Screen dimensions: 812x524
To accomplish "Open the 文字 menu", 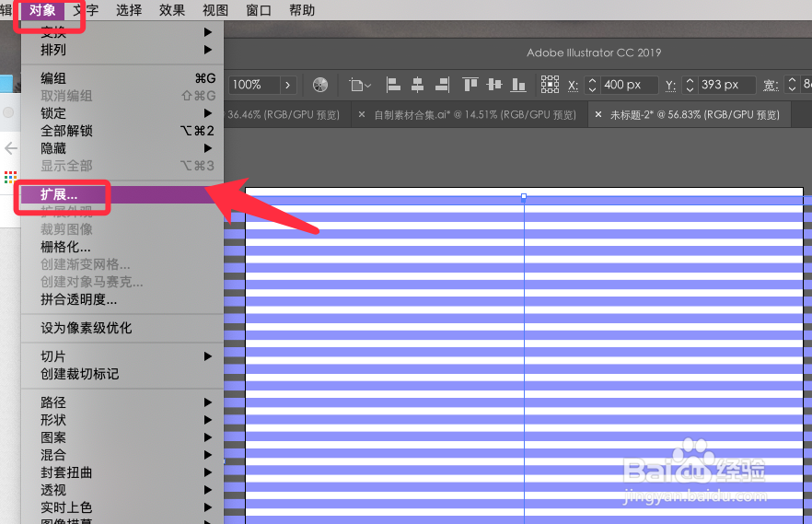I will point(86,10).
